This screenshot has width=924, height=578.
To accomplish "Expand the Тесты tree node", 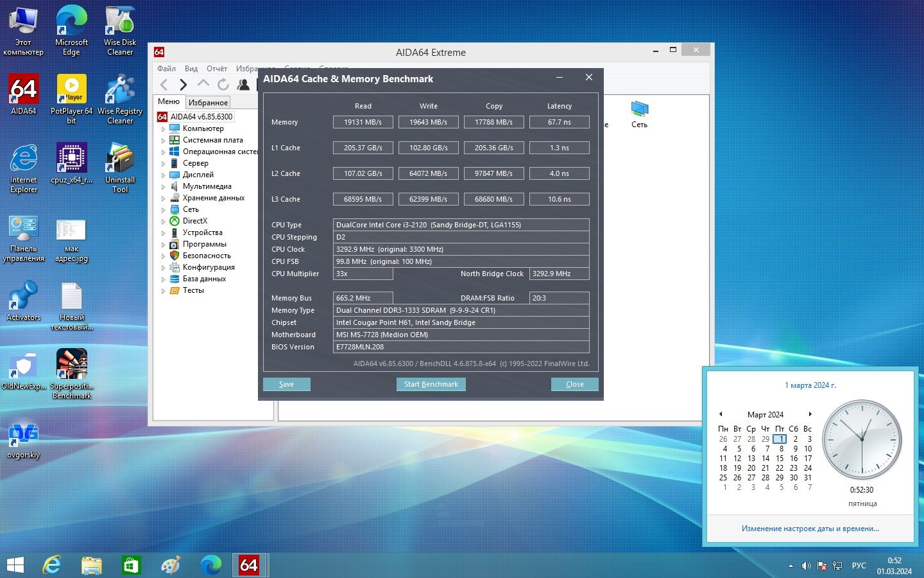I will point(163,290).
